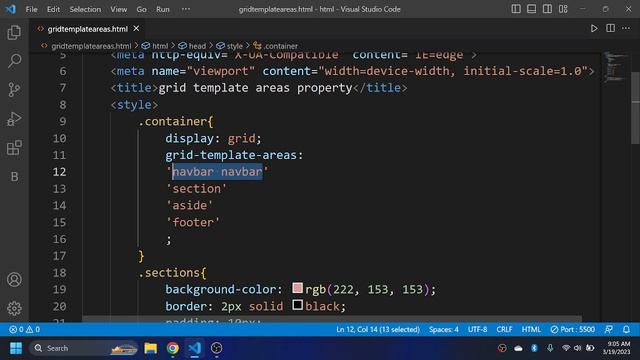Click the horizontal editor scrollbar

[x=332, y=318]
